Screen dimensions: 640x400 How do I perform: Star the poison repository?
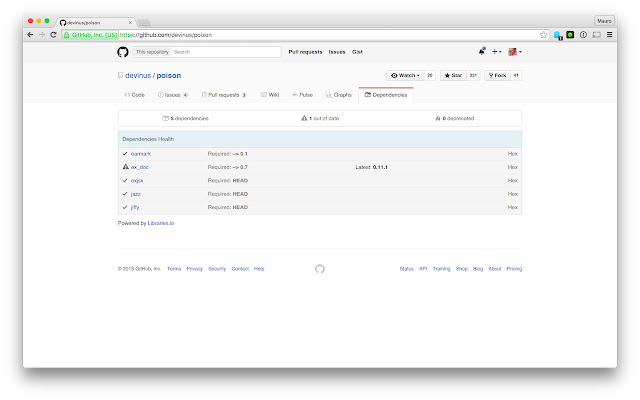(453, 76)
